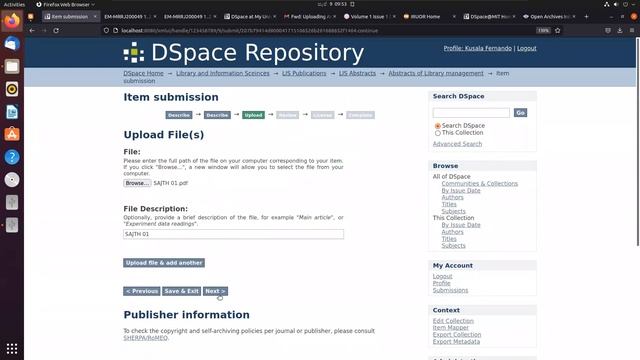Reload the current page
This screenshot has width=640, height=360.
point(56,30)
